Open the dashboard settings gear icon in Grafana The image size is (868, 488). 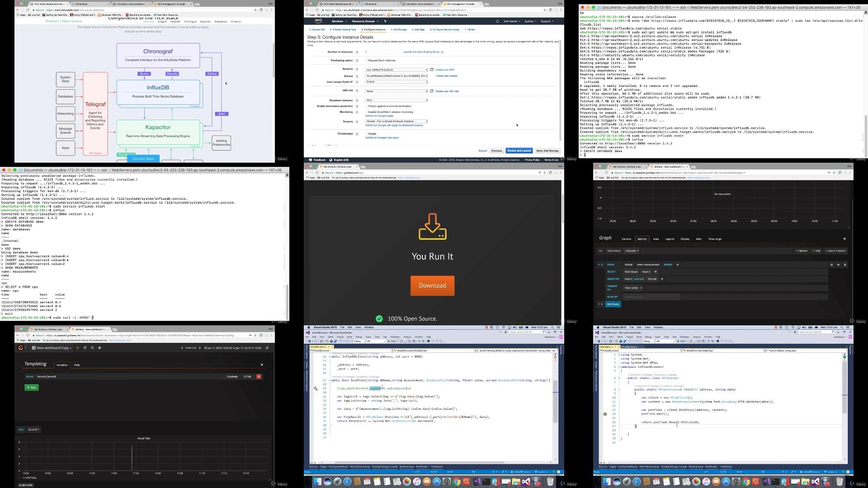tap(99, 348)
